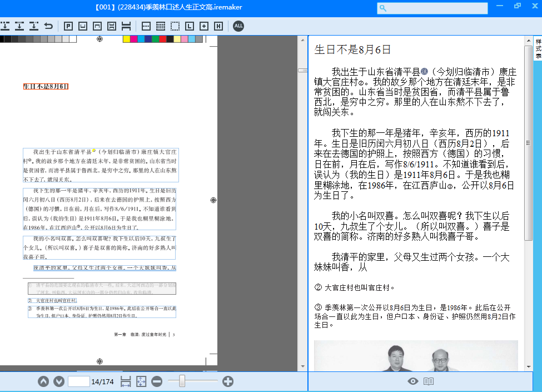The image size is (542, 392).
Task: Click the zoom slider handle
Action: [182, 381]
